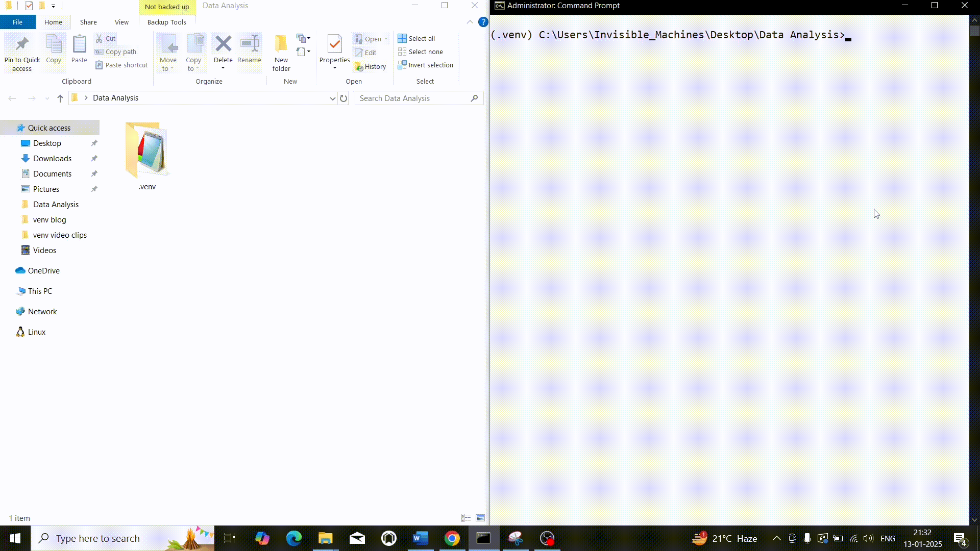Click the taskbar search box

point(122,538)
